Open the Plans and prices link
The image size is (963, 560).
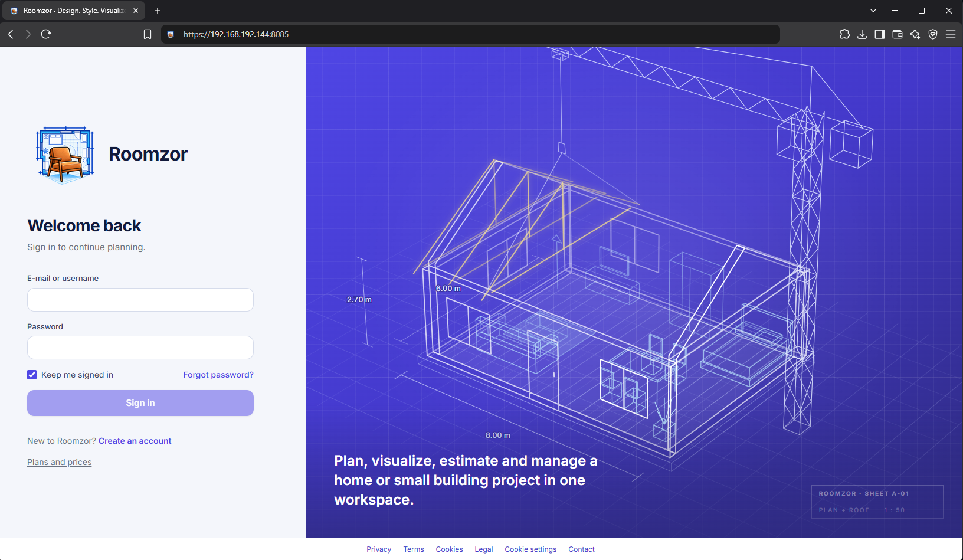point(60,462)
